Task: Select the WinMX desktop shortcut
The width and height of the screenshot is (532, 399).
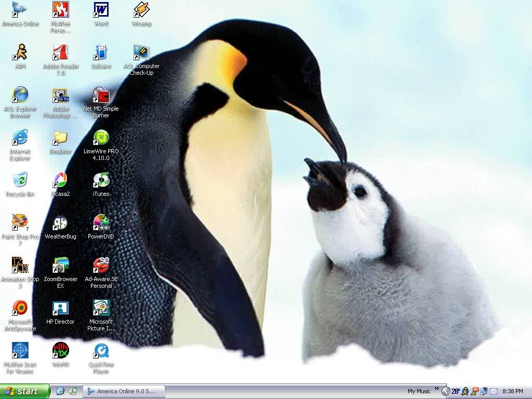Action: [x=60, y=351]
